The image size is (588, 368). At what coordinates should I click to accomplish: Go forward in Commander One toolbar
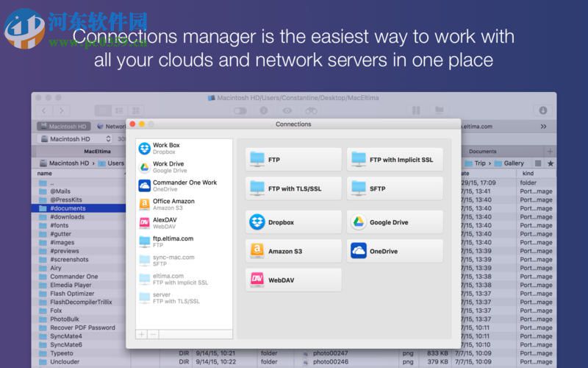click(61, 110)
